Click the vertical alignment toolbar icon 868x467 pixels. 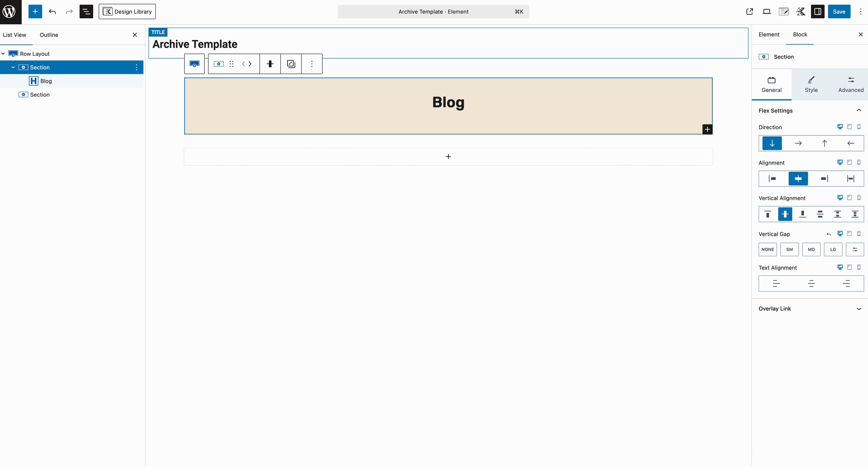pos(270,64)
